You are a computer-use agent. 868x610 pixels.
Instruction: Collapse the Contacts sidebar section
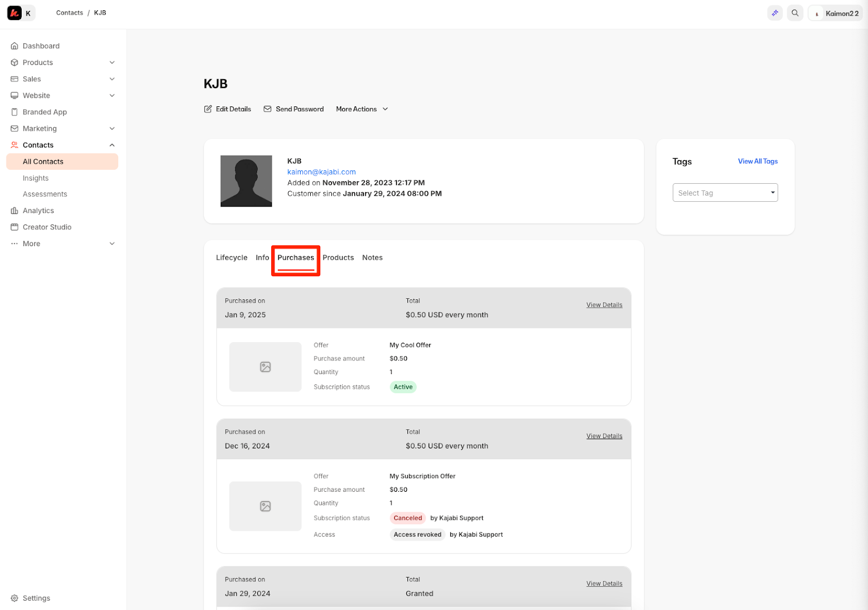point(112,145)
